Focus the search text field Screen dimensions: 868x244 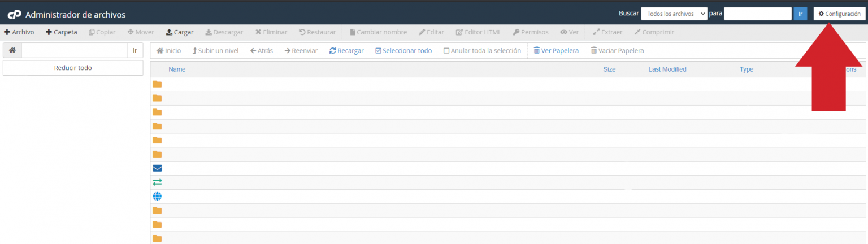(757, 14)
